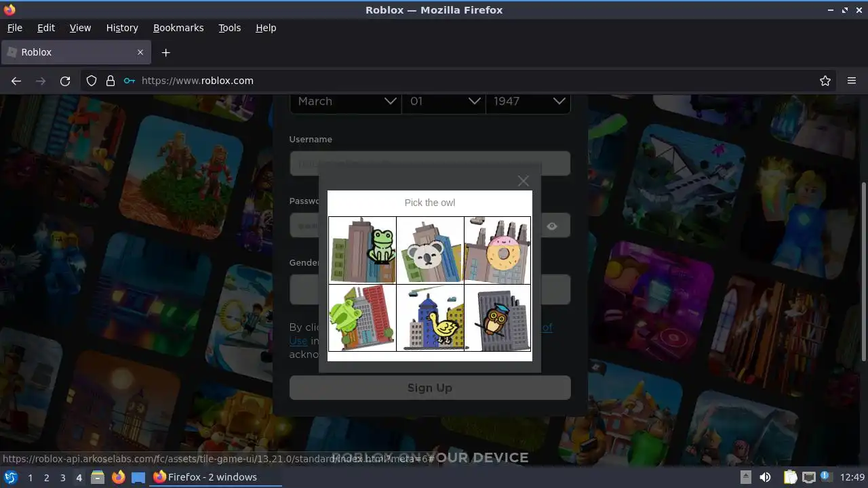Expand the 01 birth day dropdown
The height and width of the screenshot is (488, 868).
click(x=444, y=101)
